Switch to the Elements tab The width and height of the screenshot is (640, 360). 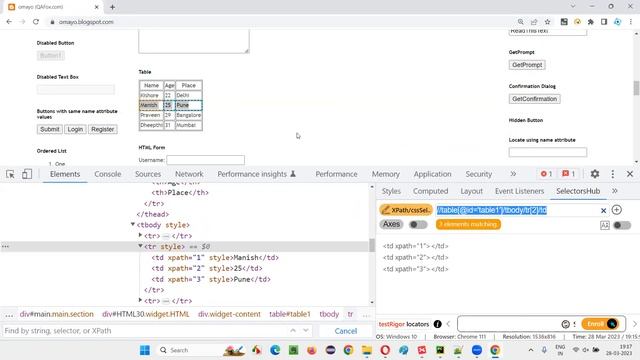pos(65,174)
